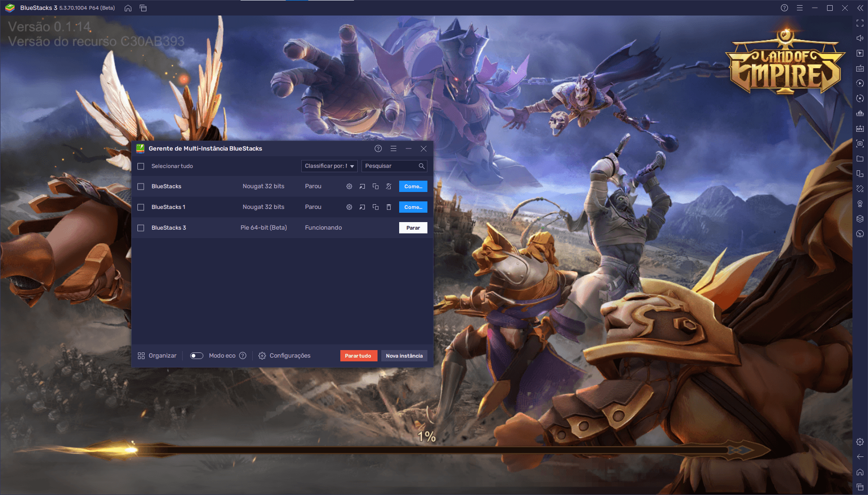The width and height of the screenshot is (868, 495).
Task: Open the media folder icon in side toolbar
Action: pyautogui.click(x=860, y=159)
